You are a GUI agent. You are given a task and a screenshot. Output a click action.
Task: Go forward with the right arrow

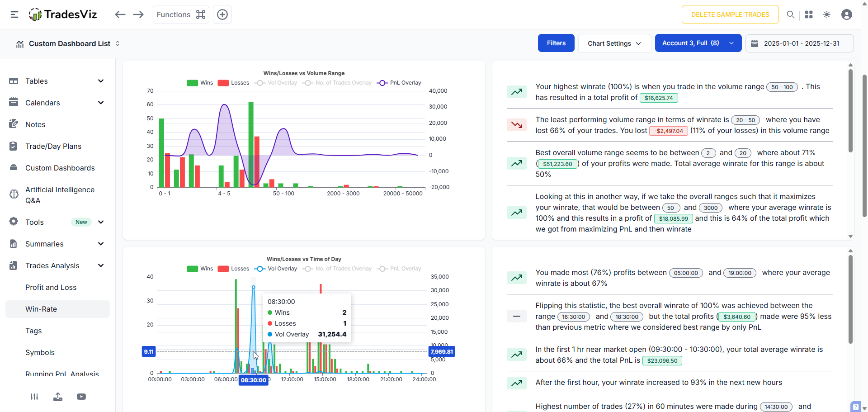[x=138, y=14]
